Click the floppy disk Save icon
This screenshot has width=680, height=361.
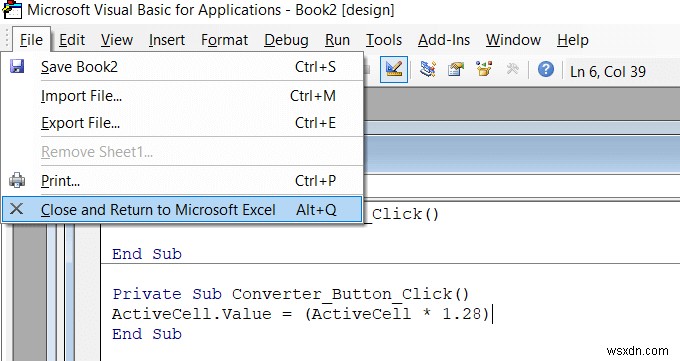click(x=17, y=66)
